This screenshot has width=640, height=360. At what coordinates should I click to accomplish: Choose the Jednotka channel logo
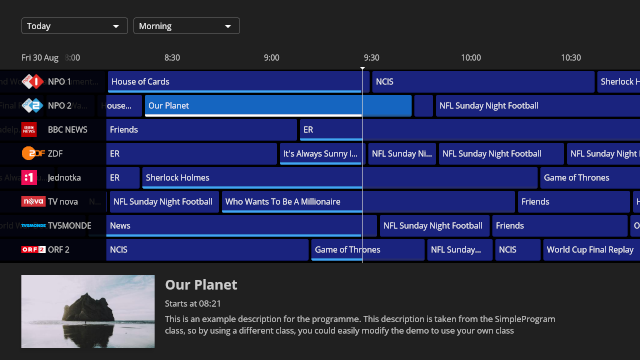29,178
